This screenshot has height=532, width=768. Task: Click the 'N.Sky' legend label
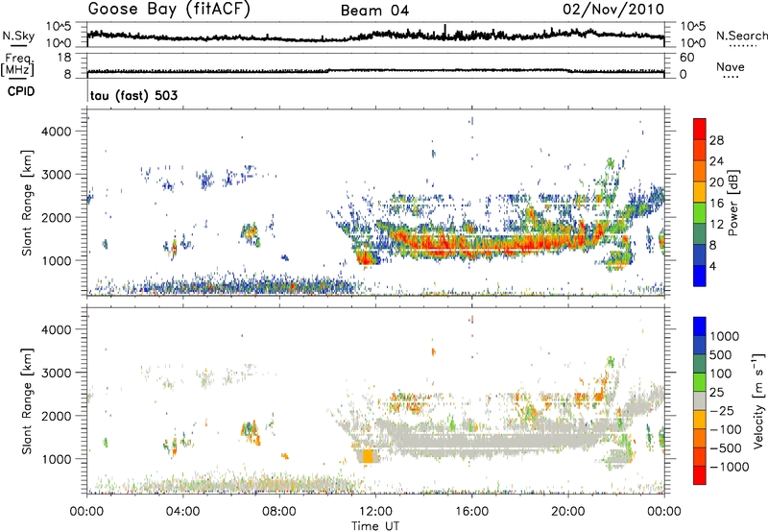pos(18,36)
